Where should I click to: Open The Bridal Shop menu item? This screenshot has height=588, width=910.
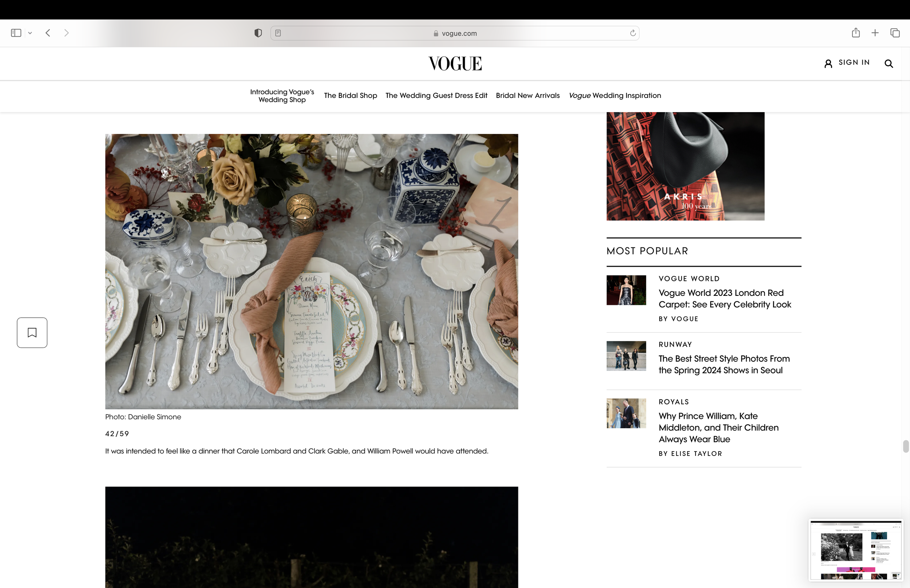pos(350,95)
